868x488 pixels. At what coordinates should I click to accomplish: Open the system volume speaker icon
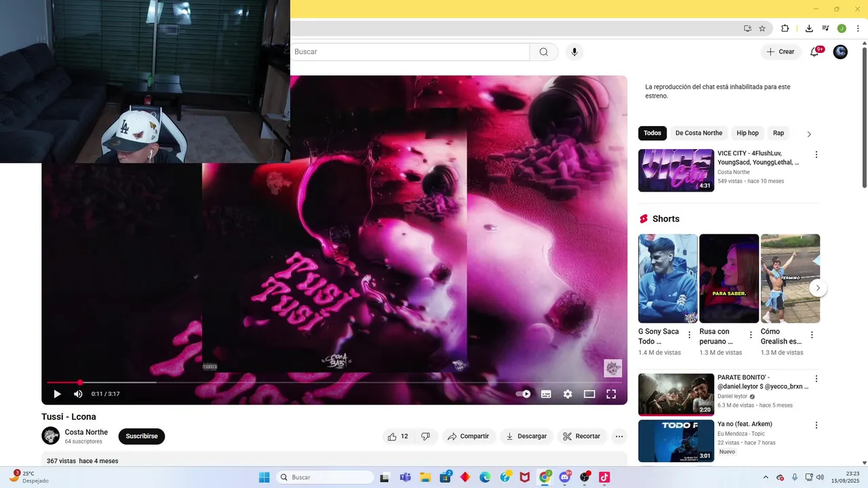coord(820,477)
